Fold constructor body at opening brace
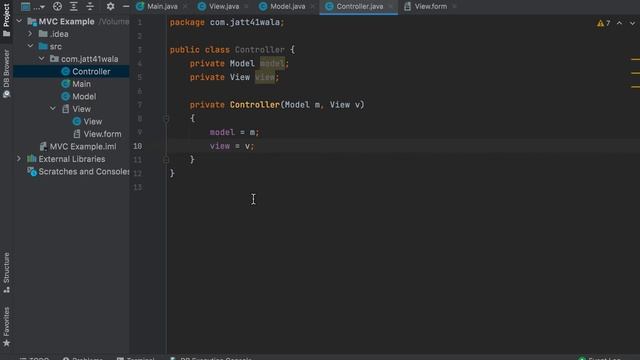This screenshot has width=640, height=360. tap(166, 119)
